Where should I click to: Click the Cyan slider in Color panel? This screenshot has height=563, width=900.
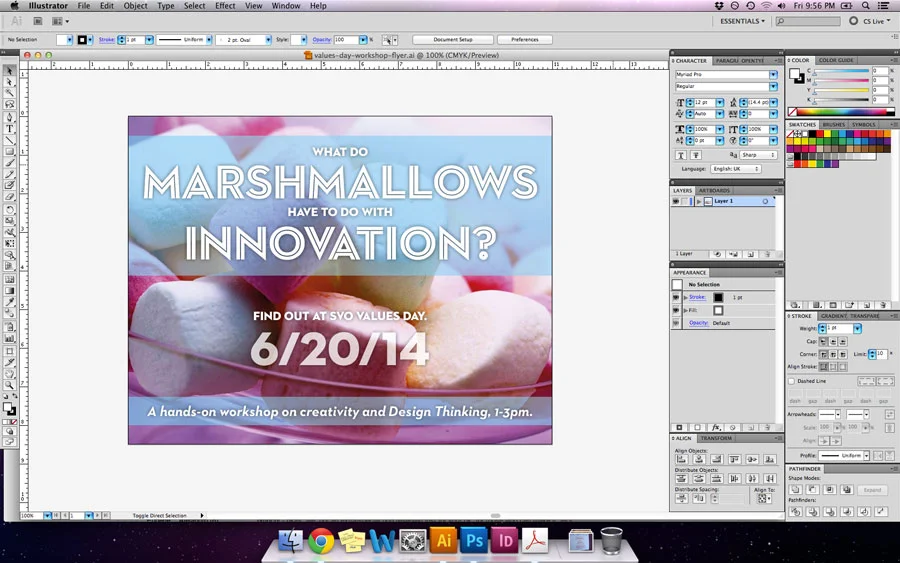pos(841,71)
